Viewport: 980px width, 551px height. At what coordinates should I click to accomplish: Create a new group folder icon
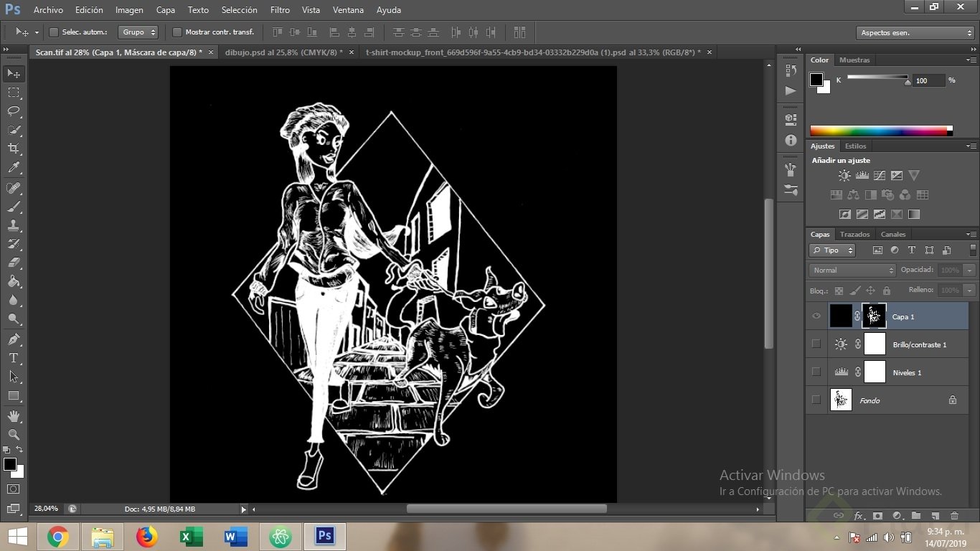pyautogui.click(x=916, y=515)
